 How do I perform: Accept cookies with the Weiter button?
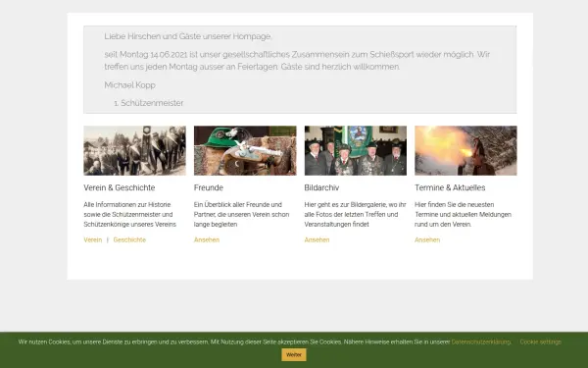tap(294, 355)
